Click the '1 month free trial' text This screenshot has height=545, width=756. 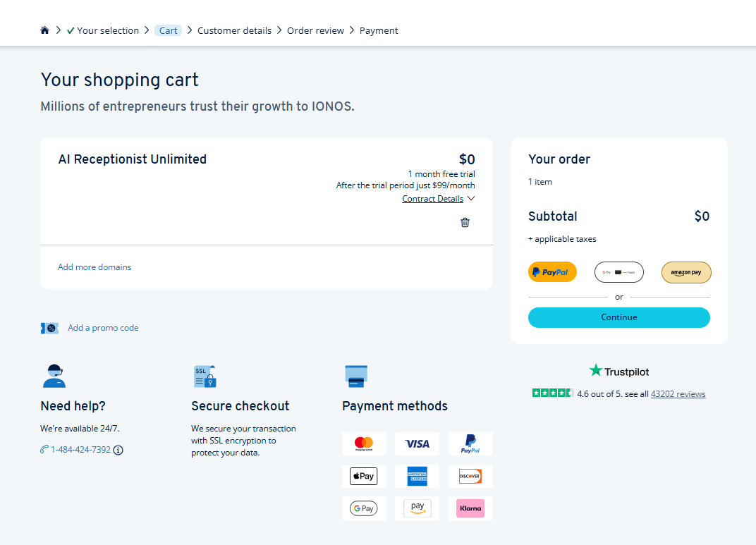pos(441,174)
